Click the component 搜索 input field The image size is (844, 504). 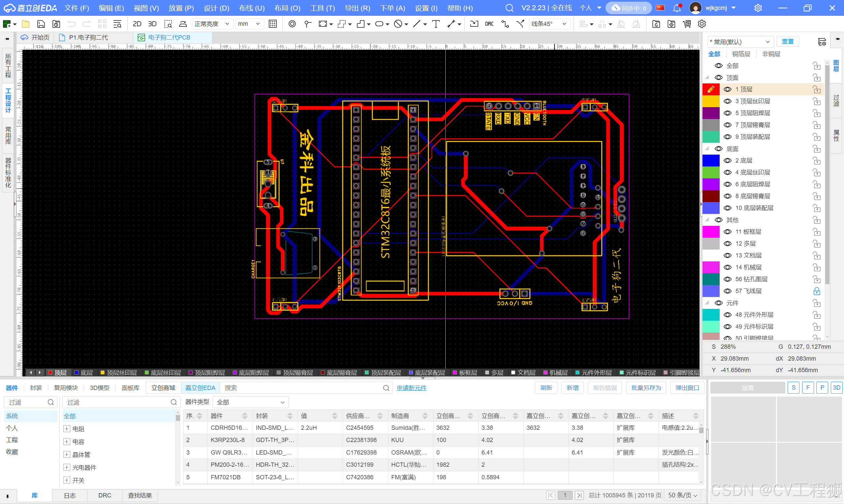(306, 388)
